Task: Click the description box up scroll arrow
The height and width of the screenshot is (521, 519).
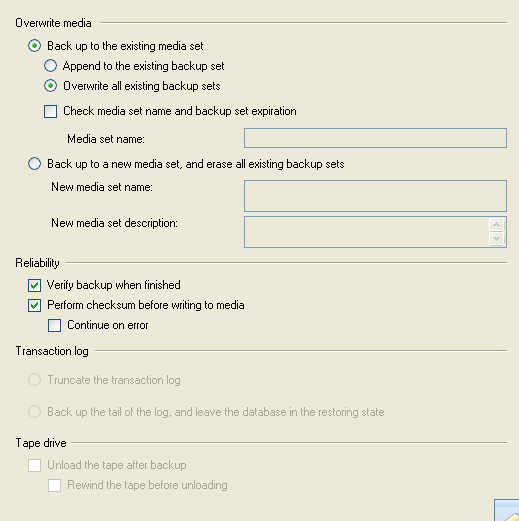Action: click(496, 225)
